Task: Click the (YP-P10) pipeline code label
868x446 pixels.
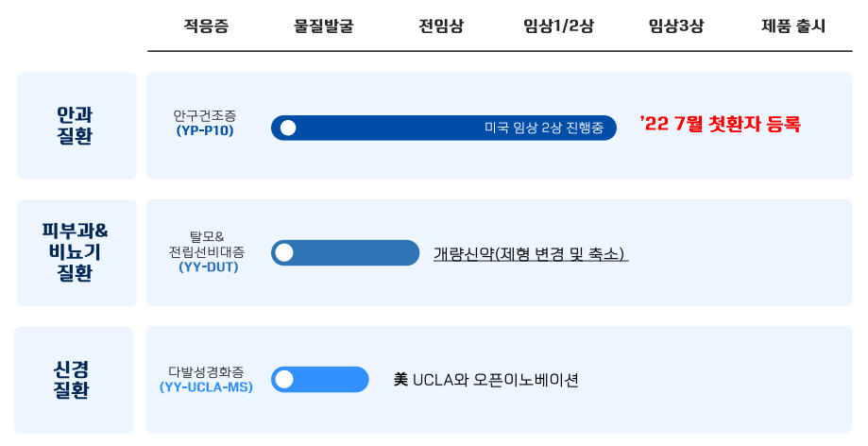Action: click(x=205, y=131)
